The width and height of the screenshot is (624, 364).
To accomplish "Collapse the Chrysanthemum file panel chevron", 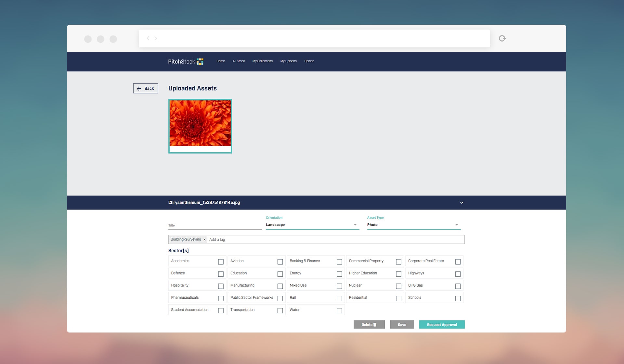I will pos(461,203).
